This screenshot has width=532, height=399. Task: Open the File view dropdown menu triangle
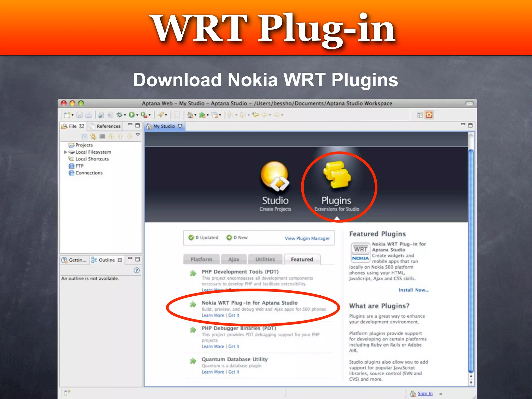(138, 135)
